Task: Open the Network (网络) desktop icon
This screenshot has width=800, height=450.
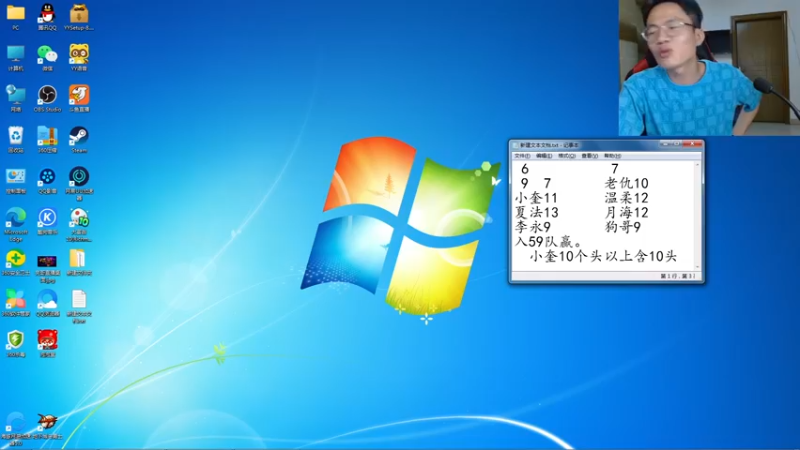Action: pyautogui.click(x=16, y=95)
